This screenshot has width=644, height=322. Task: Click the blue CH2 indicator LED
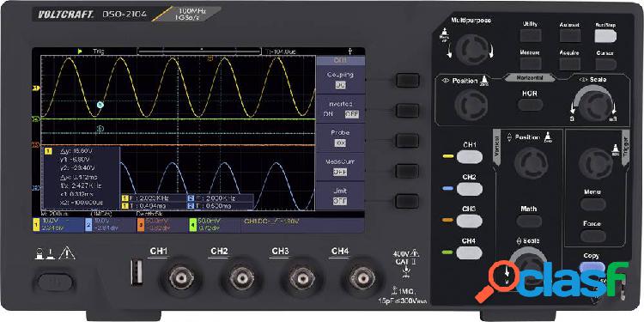(447, 189)
